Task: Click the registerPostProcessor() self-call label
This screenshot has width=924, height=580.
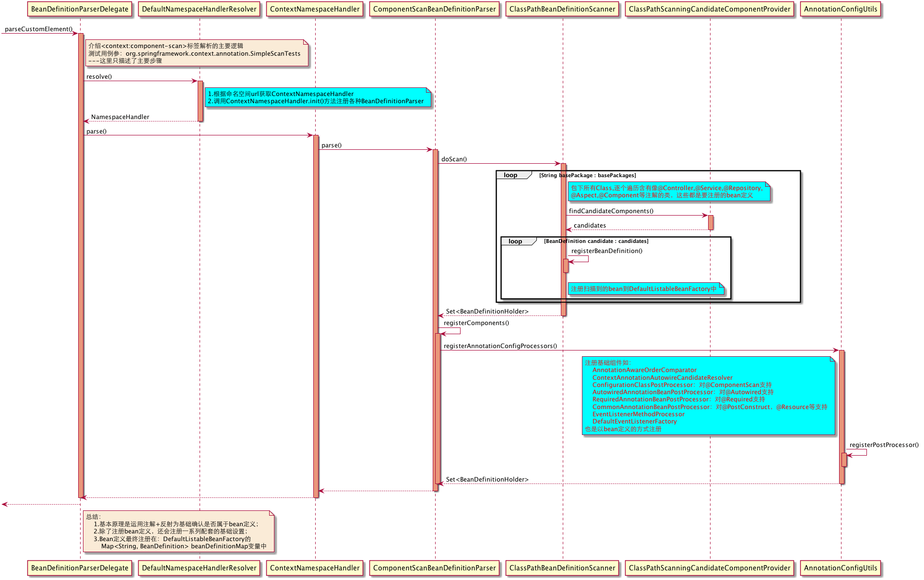Action: tap(884, 445)
